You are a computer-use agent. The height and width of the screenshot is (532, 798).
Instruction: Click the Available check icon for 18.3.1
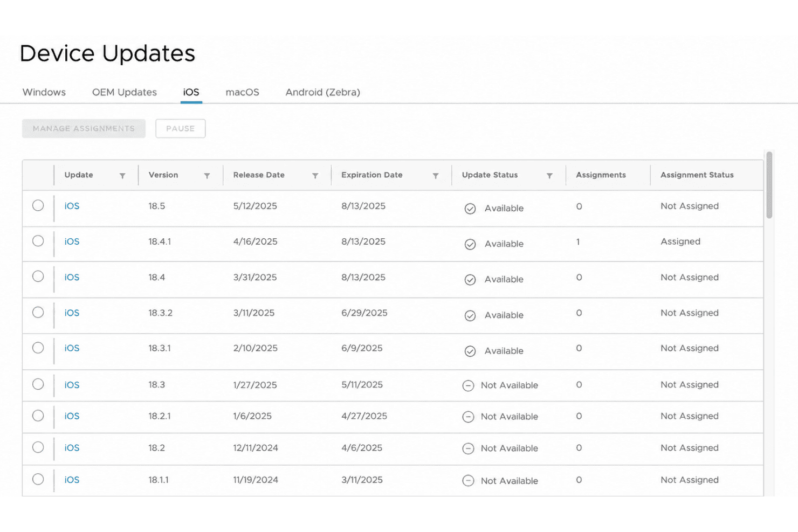point(470,351)
